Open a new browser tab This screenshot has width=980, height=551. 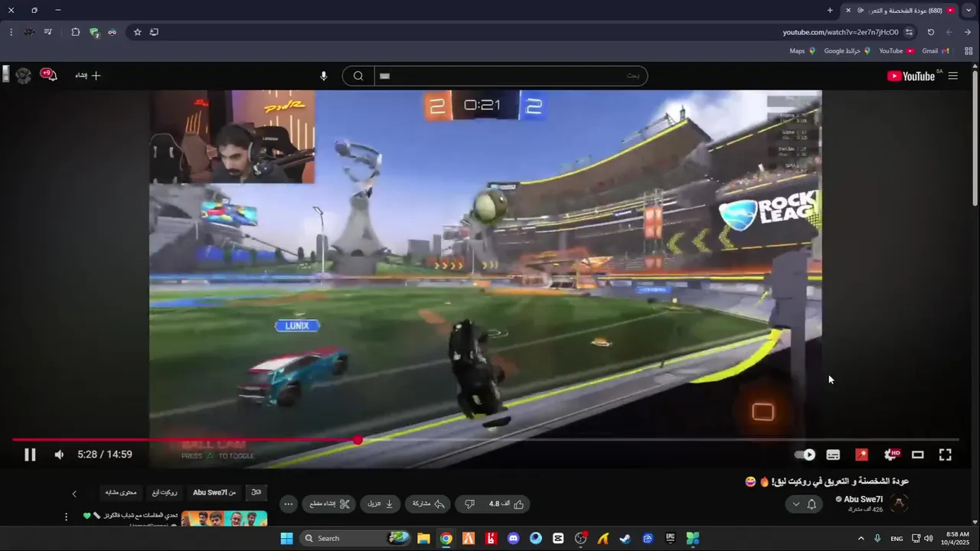(830, 10)
